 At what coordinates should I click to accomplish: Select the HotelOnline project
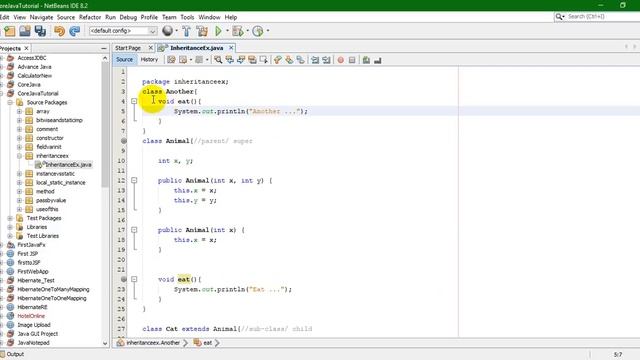click(x=31, y=316)
